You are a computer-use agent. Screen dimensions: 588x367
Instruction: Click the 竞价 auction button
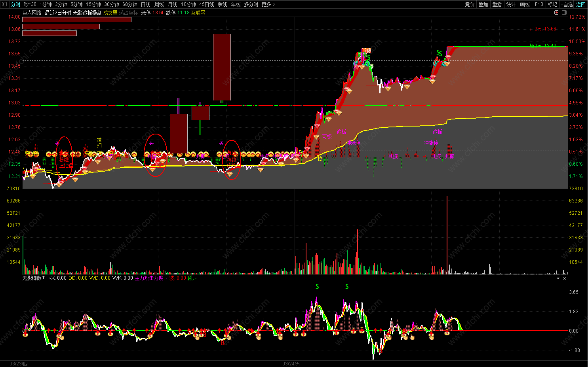(x=470, y=4)
